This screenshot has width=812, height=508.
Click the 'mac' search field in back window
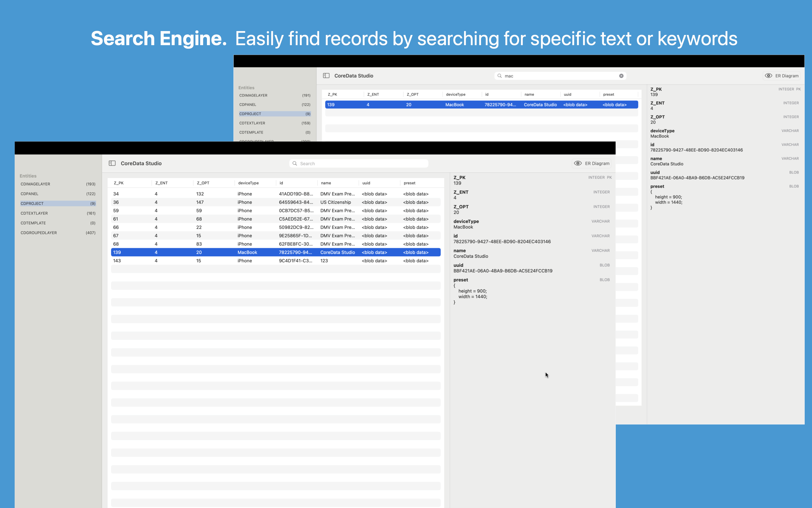[560, 76]
